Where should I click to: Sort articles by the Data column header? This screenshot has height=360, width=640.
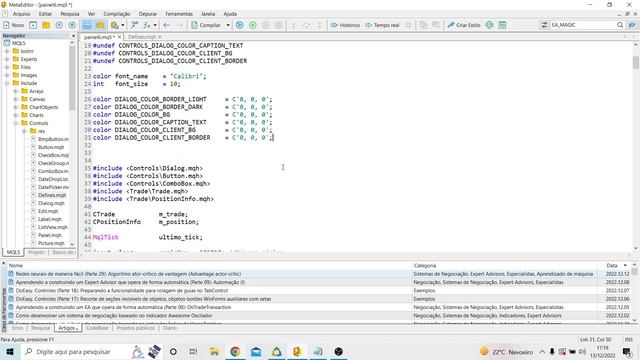click(x=611, y=265)
